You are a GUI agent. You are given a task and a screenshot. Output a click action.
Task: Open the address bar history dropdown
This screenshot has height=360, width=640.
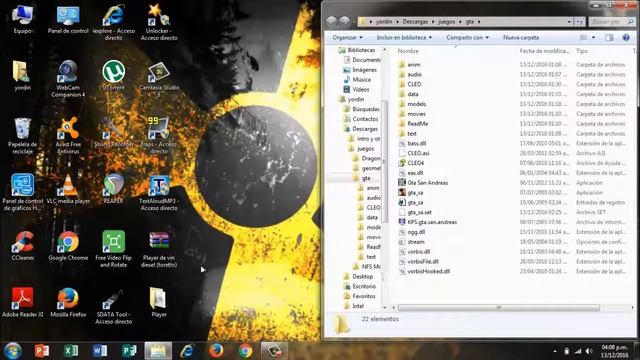[x=569, y=22]
